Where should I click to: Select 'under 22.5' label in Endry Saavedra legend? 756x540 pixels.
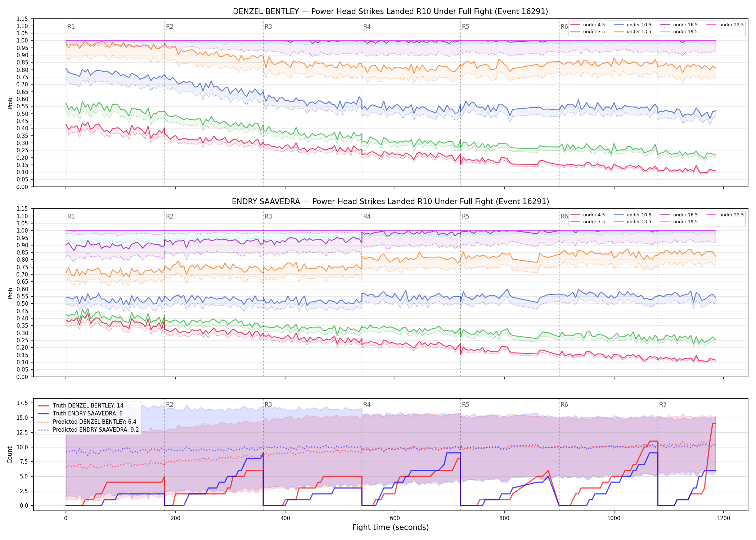click(x=732, y=215)
